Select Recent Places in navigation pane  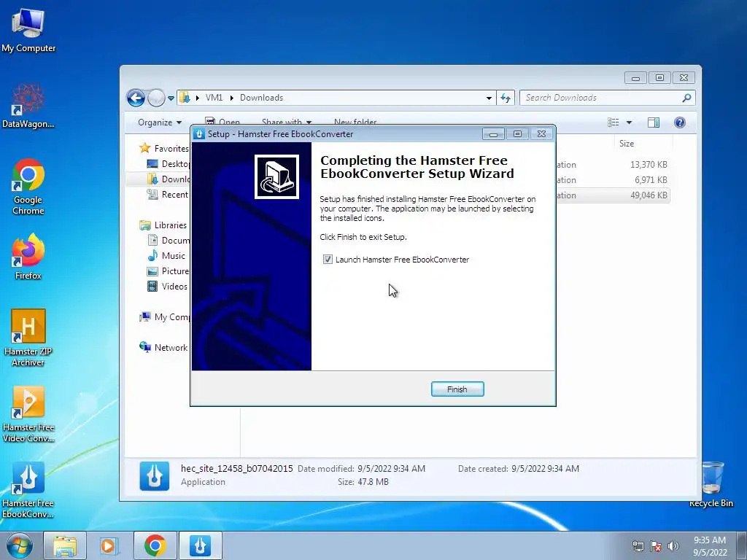coord(168,194)
